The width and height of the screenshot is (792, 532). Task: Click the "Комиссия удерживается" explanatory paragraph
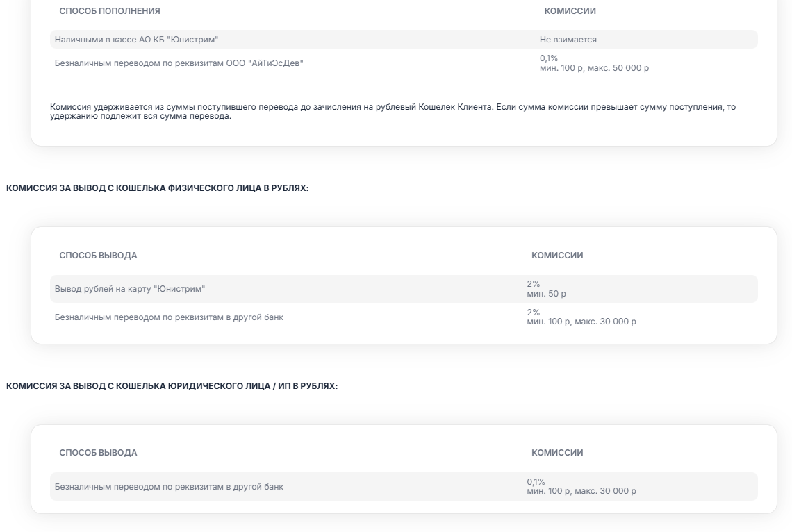[x=393, y=111]
